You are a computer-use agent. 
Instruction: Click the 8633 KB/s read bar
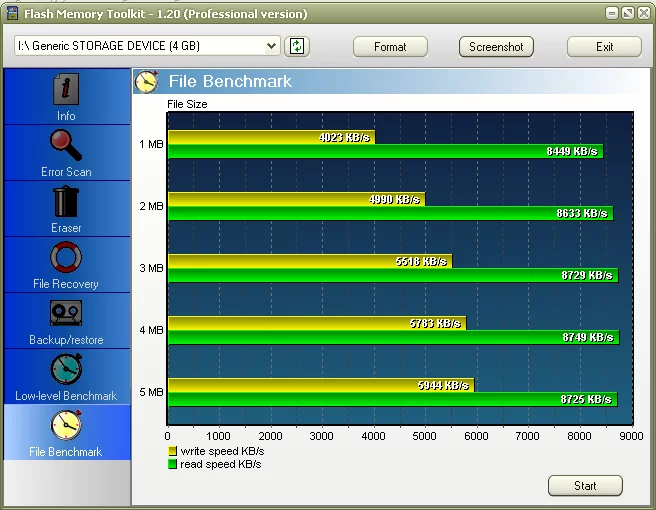390,213
